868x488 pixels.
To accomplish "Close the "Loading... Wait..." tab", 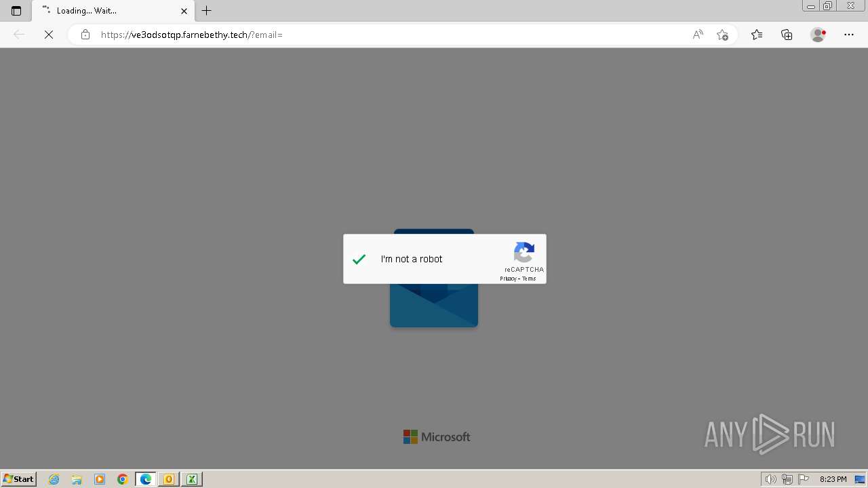I will pyautogui.click(x=184, y=11).
